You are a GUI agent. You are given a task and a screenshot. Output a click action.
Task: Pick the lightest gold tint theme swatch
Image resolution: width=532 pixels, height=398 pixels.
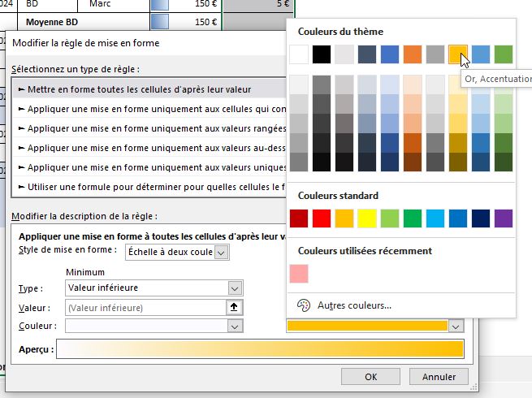click(x=458, y=84)
